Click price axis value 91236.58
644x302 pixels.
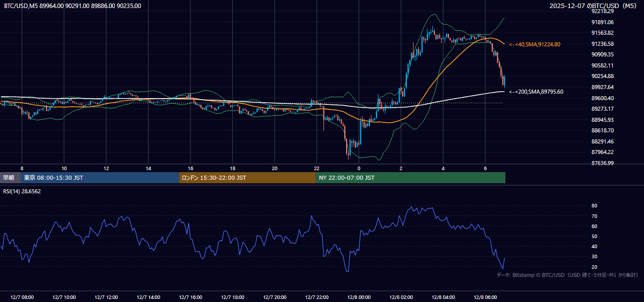[x=603, y=44]
